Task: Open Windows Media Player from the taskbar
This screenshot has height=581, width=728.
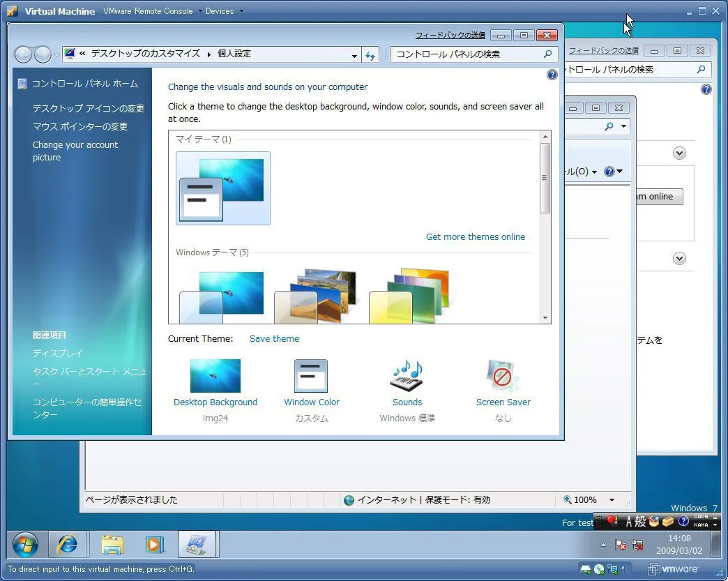Action: [155, 544]
